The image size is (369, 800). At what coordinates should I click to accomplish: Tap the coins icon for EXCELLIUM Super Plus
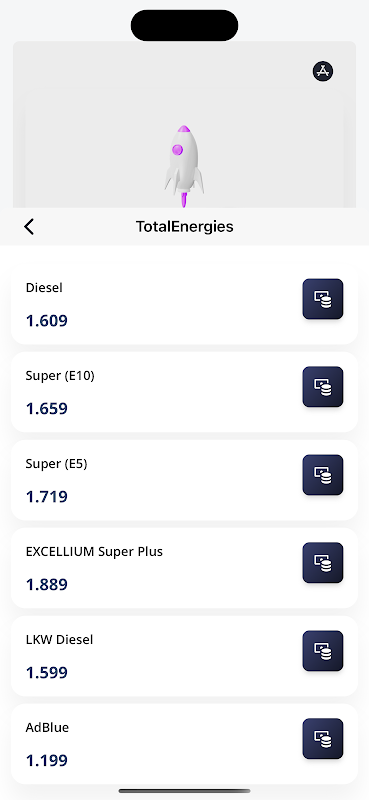coord(323,563)
